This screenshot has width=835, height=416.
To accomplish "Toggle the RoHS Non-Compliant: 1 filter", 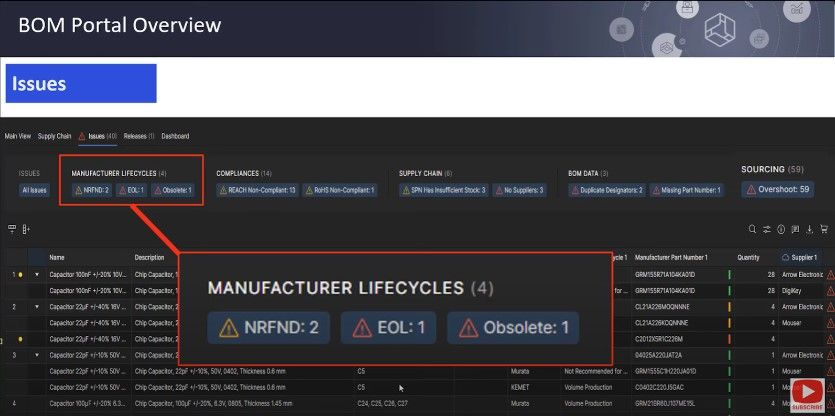I will (x=340, y=190).
